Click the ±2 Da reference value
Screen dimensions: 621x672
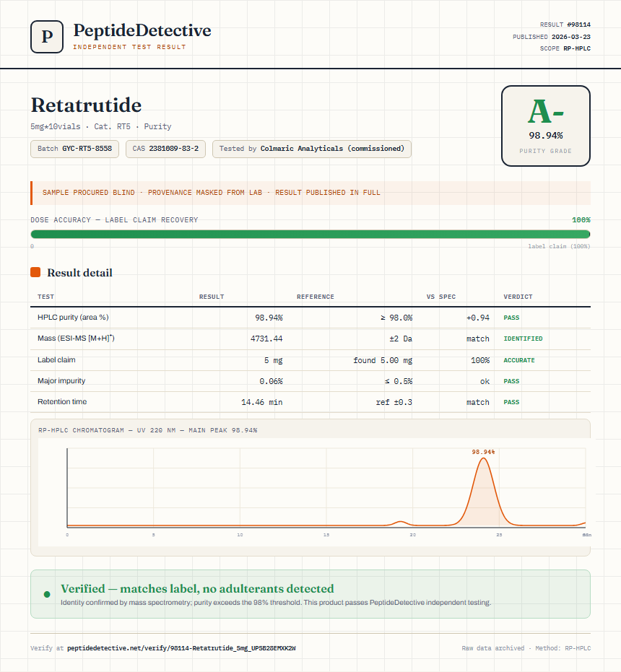pos(401,339)
